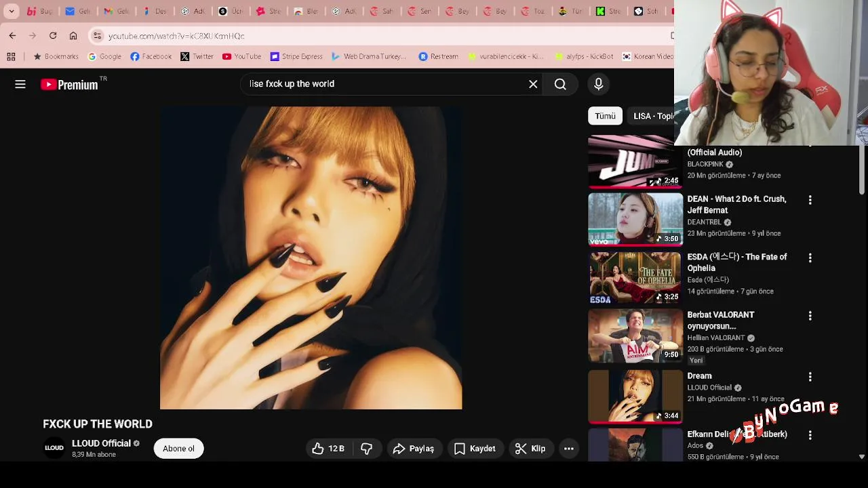Go back with browser back arrow
This screenshot has height=488, width=868.
12,35
